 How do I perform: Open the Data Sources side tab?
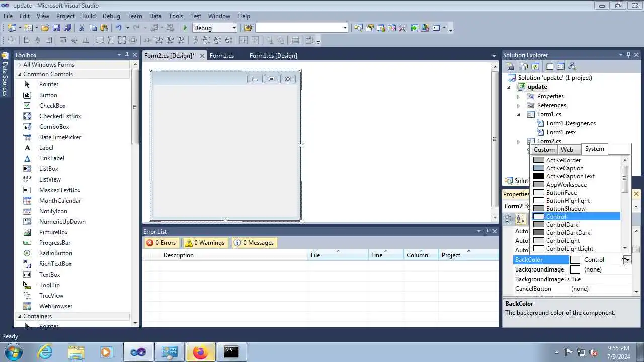5,74
